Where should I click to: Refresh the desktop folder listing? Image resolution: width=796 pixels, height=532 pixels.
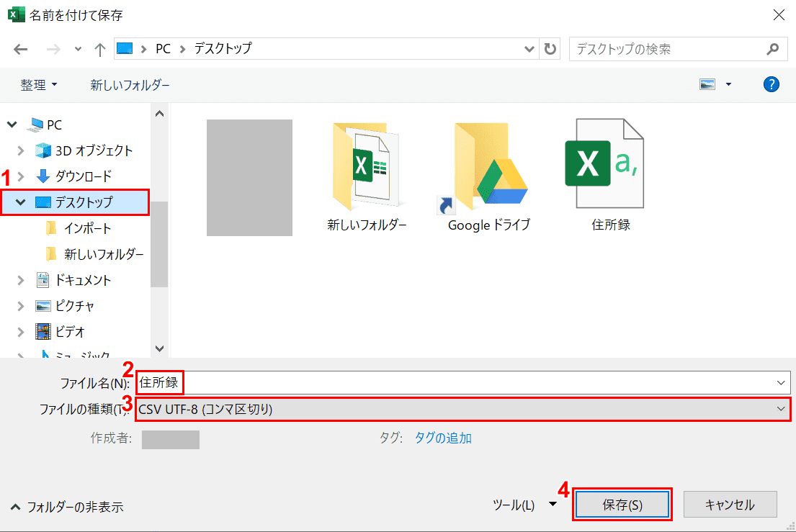tap(550, 49)
